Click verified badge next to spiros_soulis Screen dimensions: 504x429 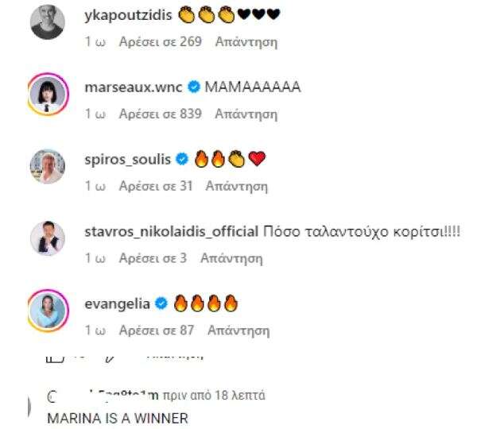182,159
